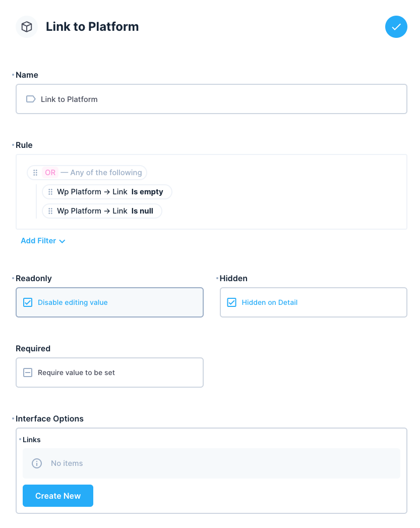Click the drag handle of the "Is null" rule
The width and height of the screenshot is (420, 528).
[x=50, y=211]
